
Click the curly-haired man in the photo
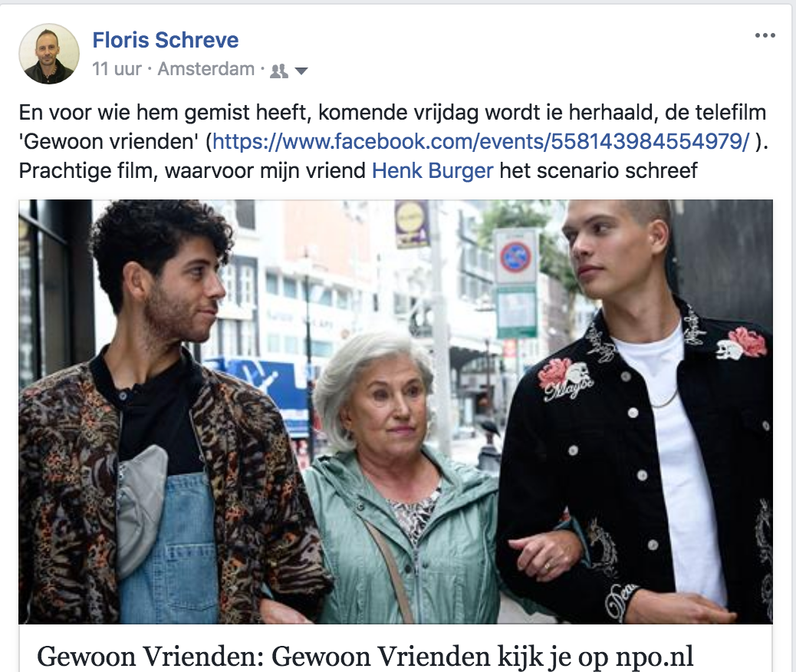coord(163,417)
